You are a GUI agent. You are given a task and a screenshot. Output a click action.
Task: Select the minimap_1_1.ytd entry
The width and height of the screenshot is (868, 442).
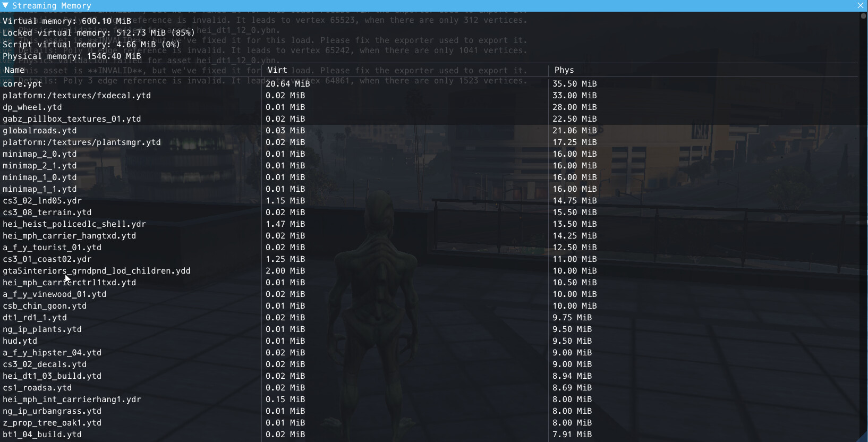(40, 189)
